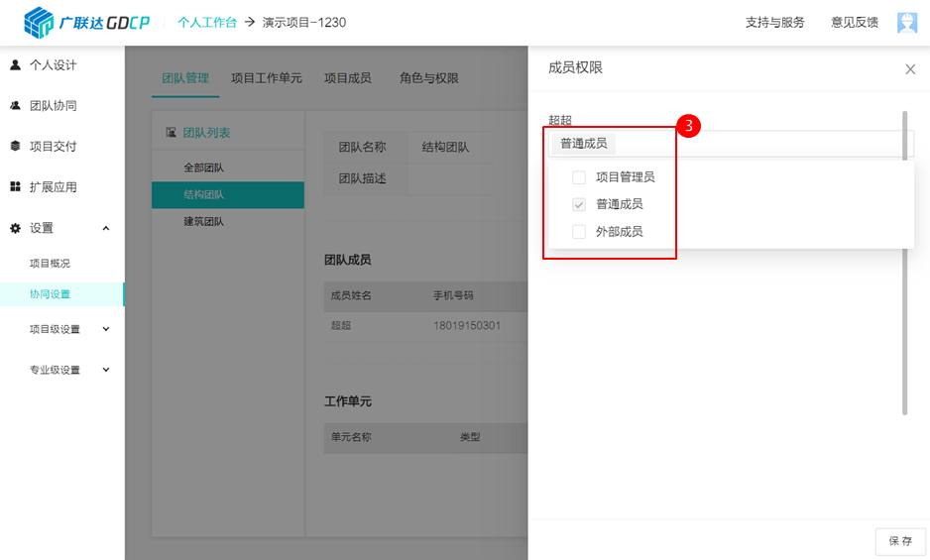Click the 设置 gear icon

click(16, 228)
